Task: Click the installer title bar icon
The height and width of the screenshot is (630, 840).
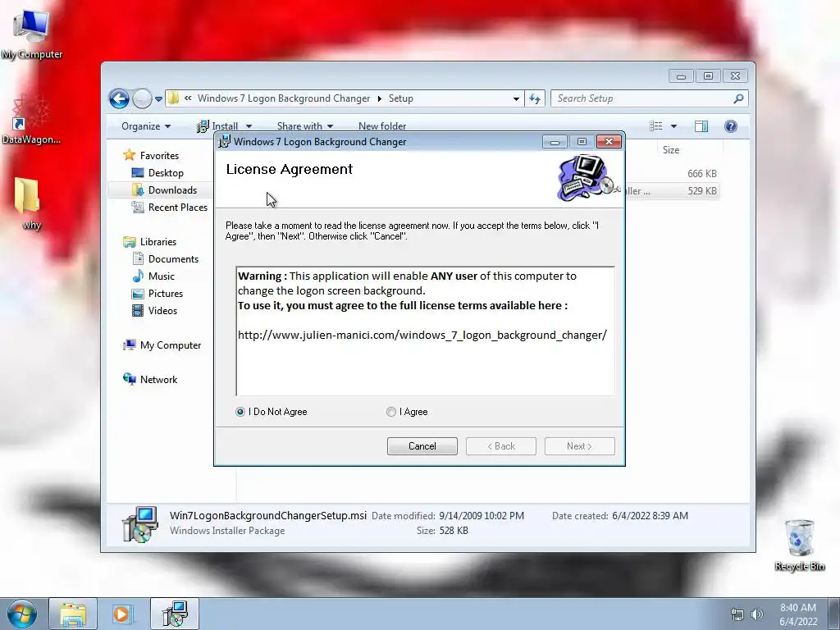Action: 225,141
